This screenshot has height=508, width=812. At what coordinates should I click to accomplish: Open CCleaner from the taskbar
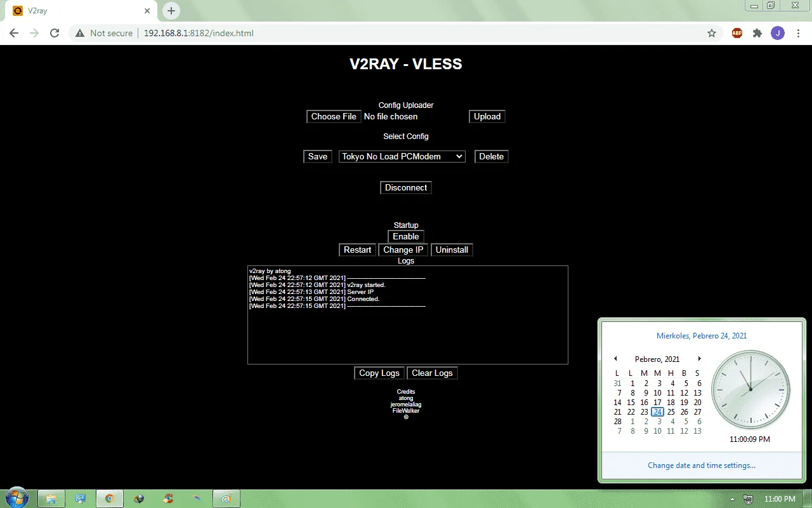tap(168, 498)
